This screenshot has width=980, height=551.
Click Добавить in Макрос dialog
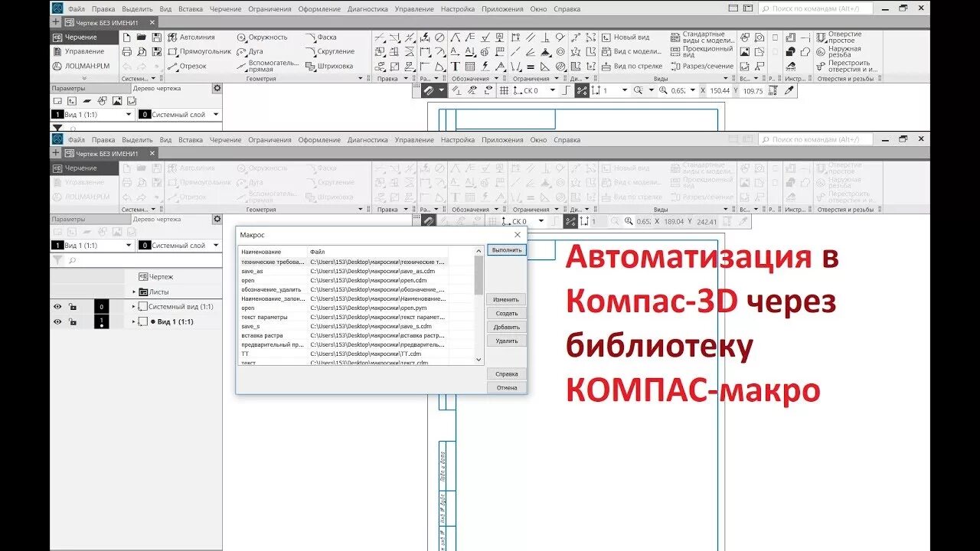(x=506, y=327)
